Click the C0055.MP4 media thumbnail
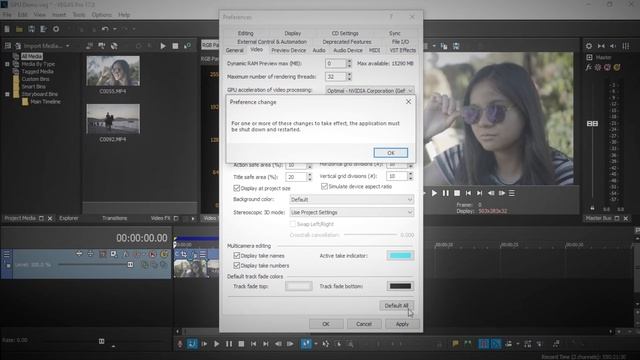Screen dimensions: 640x360 (113, 71)
